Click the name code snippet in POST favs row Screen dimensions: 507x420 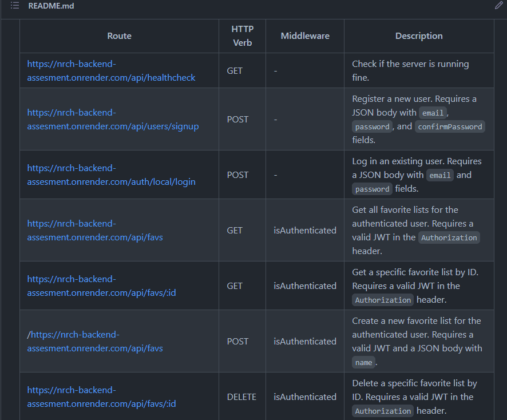tap(364, 362)
